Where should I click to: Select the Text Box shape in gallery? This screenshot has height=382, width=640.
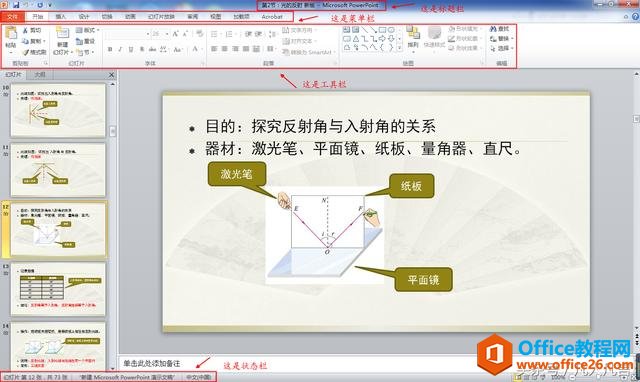[347, 30]
